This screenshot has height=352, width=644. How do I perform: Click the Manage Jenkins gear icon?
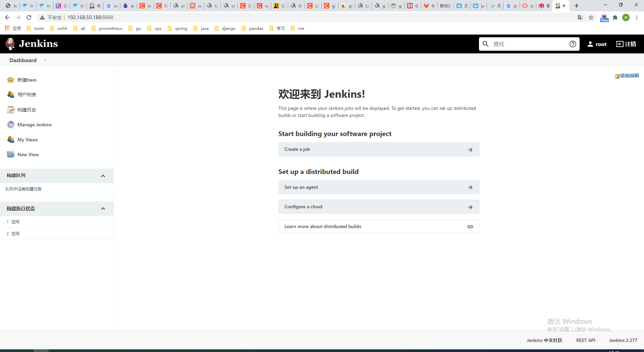(11, 125)
